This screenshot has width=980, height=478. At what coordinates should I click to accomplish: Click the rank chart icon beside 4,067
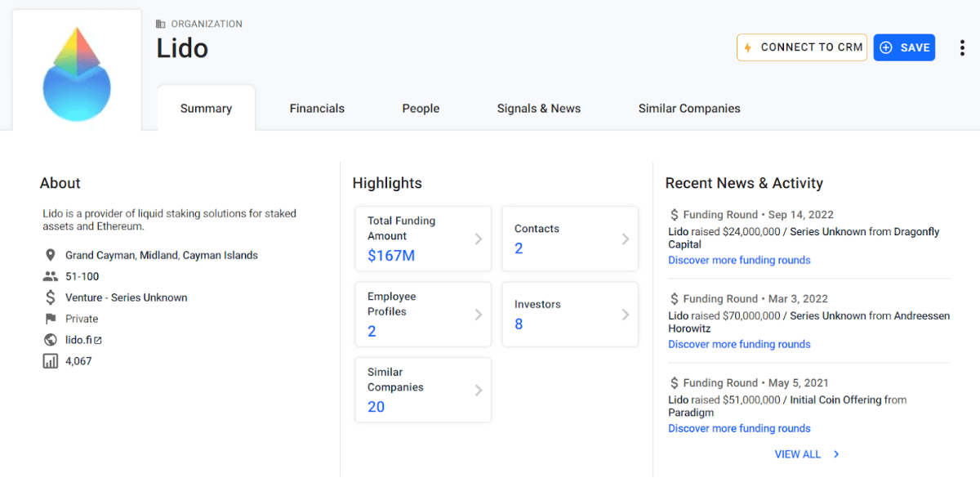tap(51, 361)
